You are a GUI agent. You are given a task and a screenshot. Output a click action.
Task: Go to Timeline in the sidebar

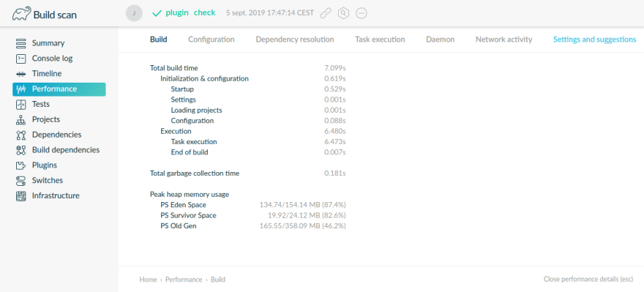point(47,74)
